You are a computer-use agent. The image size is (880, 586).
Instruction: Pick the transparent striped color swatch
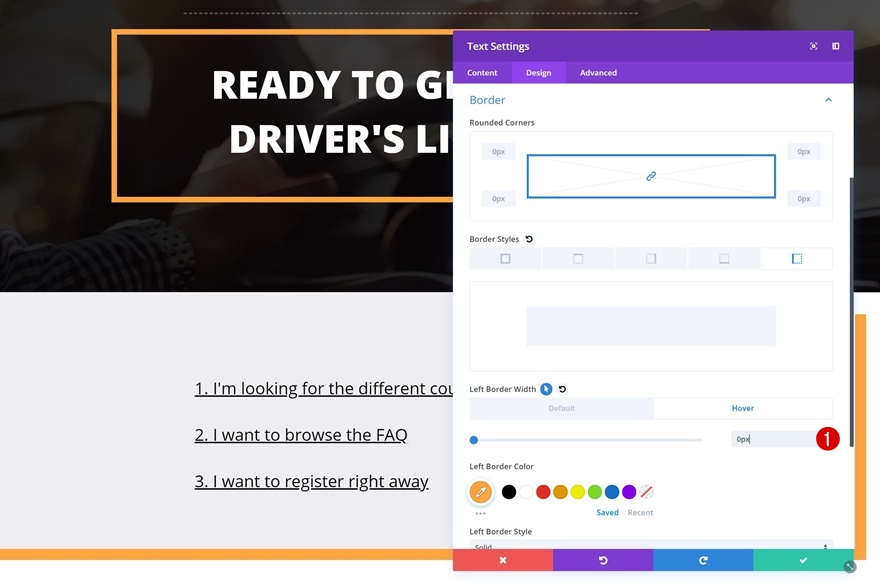647,492
